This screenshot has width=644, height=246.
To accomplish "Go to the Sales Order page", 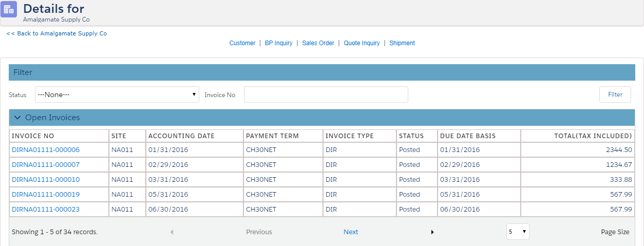I will (318, 43).
